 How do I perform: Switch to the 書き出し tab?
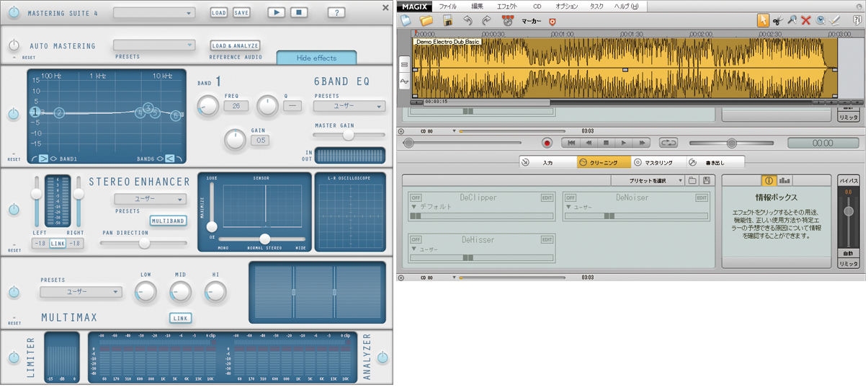pos(715,163)
